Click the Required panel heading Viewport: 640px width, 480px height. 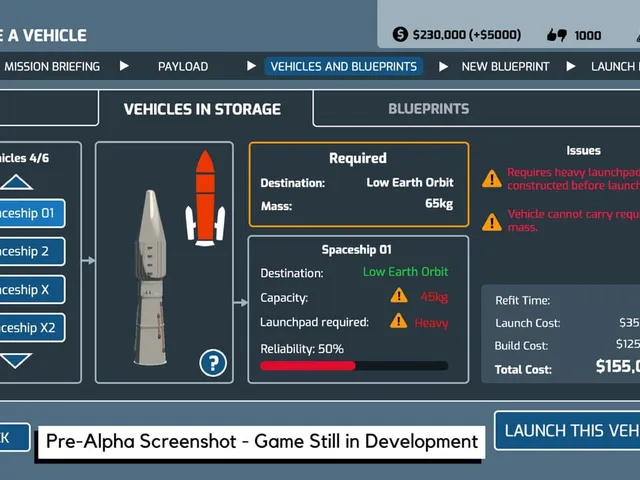[x=358, y=158]
